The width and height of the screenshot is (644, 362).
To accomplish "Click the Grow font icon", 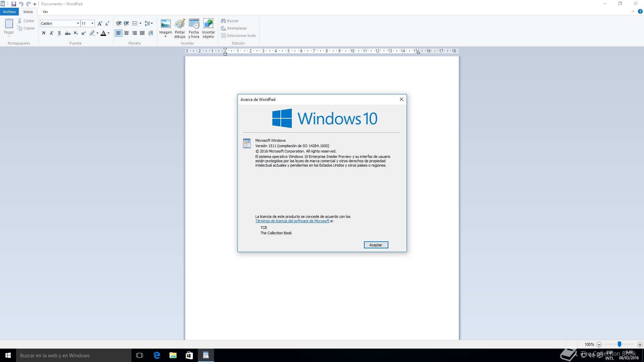I will [100, 23].
